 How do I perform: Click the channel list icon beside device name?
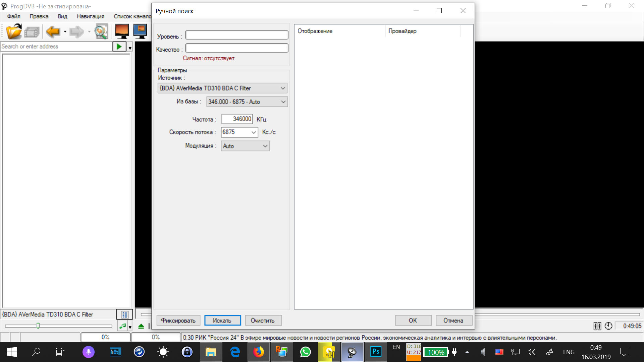coord(124,314)
